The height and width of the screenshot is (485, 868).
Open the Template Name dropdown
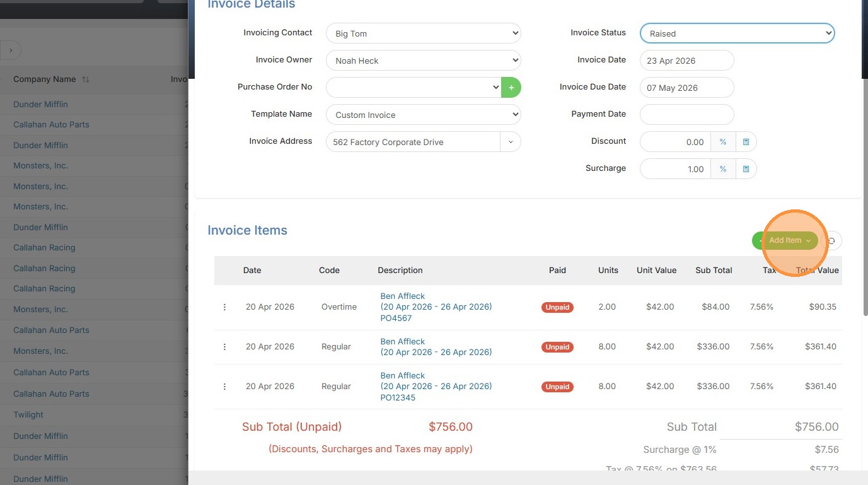click(x=423, y=115)
